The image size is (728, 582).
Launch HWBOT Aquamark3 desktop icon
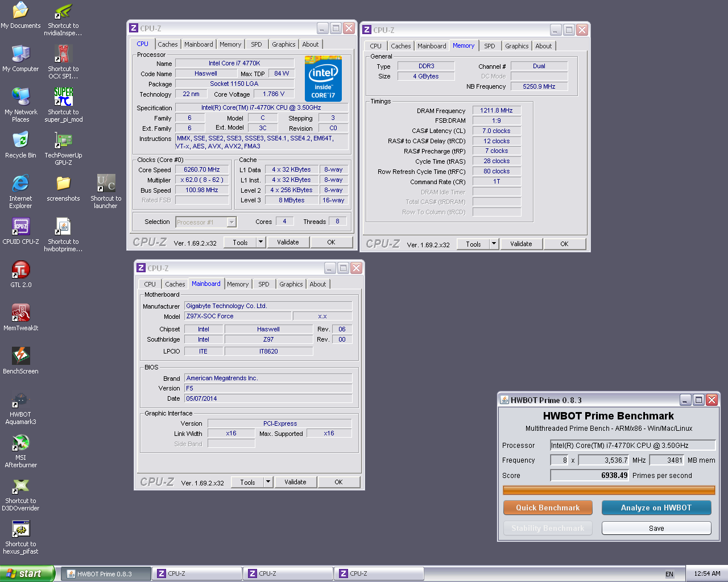(20, 408)
